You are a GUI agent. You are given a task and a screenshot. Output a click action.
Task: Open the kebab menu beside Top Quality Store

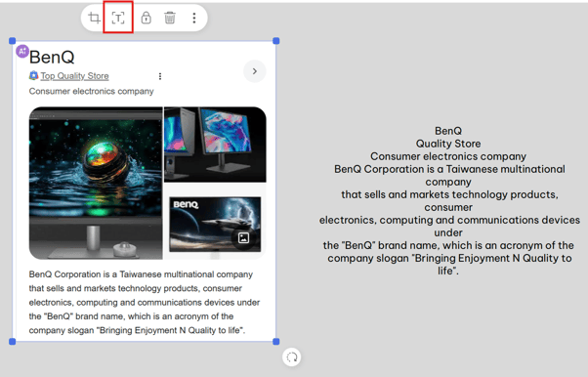click(x=160, y=76)
